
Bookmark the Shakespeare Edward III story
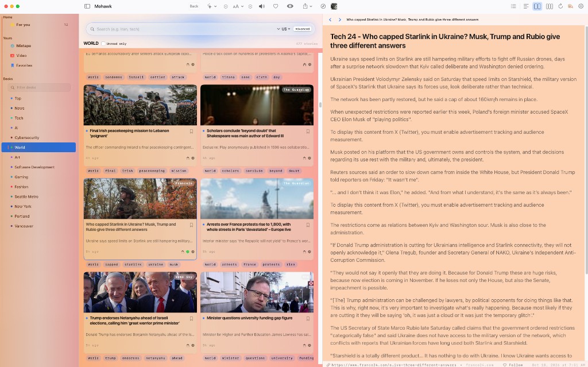click(308, 132)
